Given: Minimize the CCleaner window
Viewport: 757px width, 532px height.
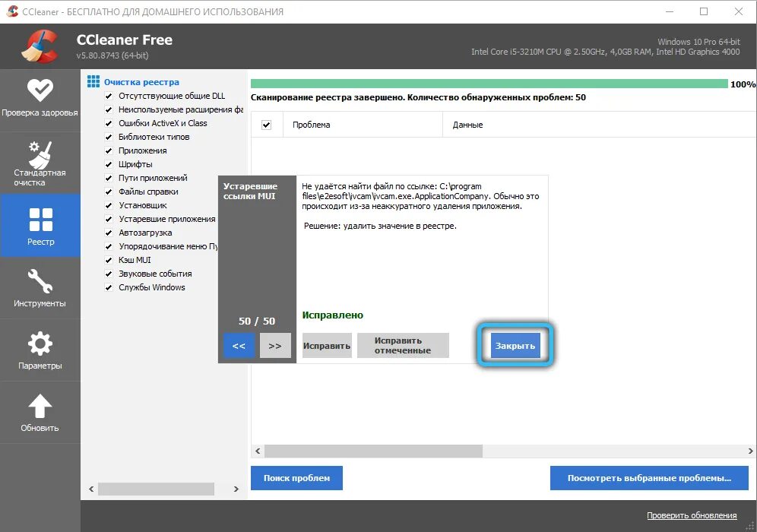Looking at the screenshot, I should pos(669,11).
